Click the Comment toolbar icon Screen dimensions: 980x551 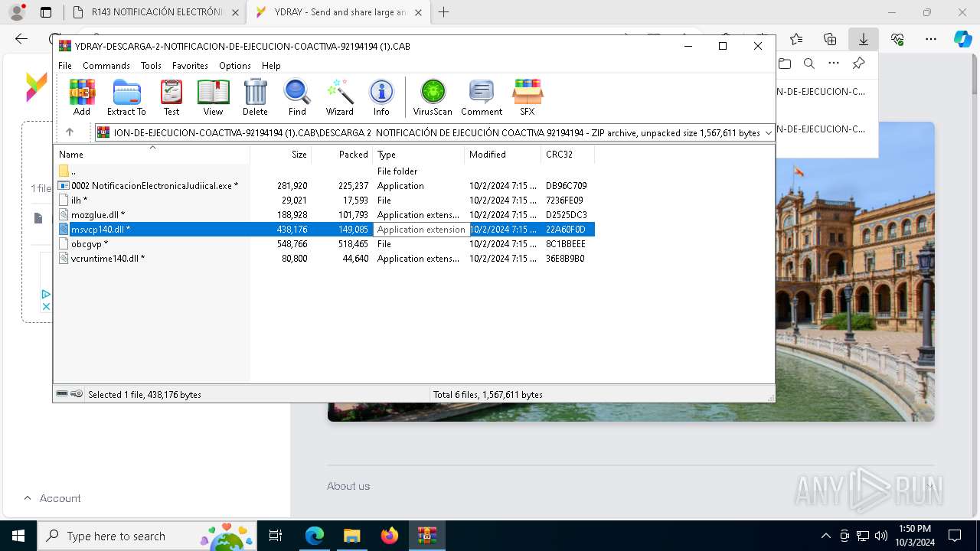482,97
